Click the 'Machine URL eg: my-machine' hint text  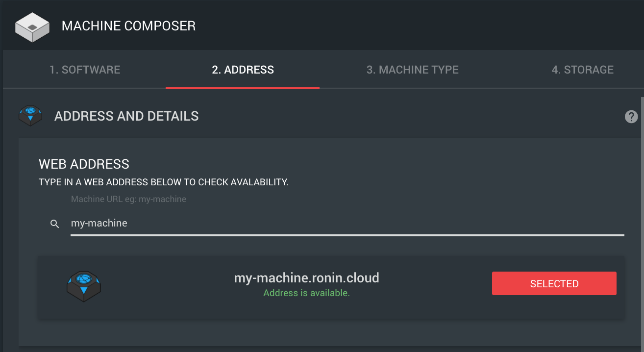(x=128, y=199)
